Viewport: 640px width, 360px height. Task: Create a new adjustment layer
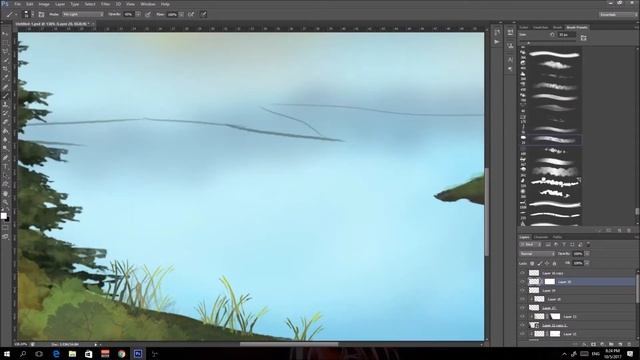[x=602, y=344]
